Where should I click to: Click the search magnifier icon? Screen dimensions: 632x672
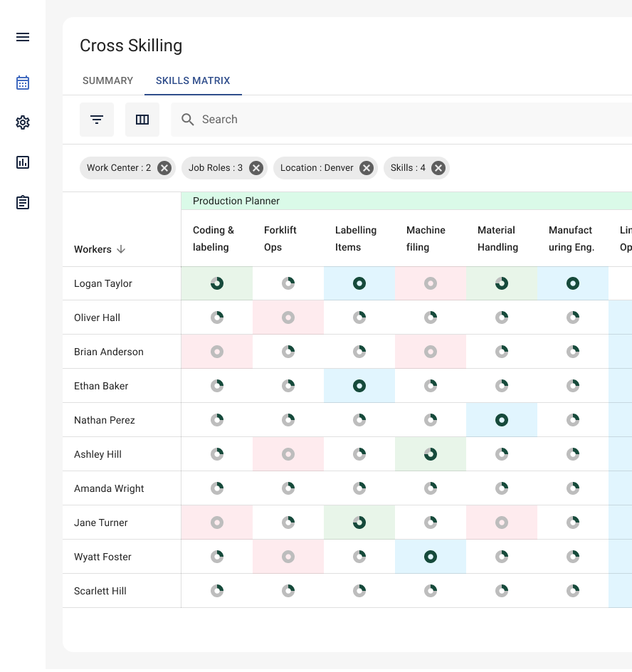(x=187, y=119)
